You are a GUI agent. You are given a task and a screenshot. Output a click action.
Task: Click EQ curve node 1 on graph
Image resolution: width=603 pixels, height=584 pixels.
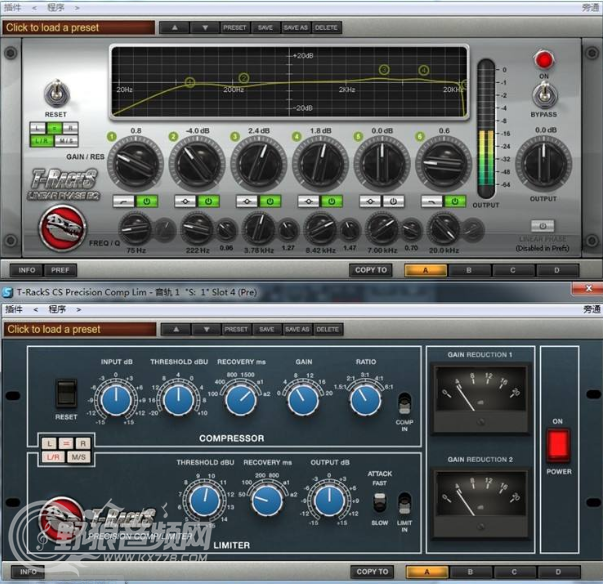[x=190, y=82]
